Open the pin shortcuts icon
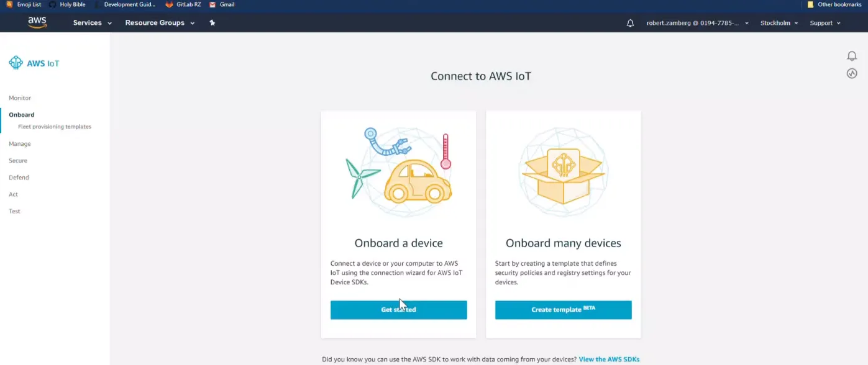868x365 pixels. [212, 23]
